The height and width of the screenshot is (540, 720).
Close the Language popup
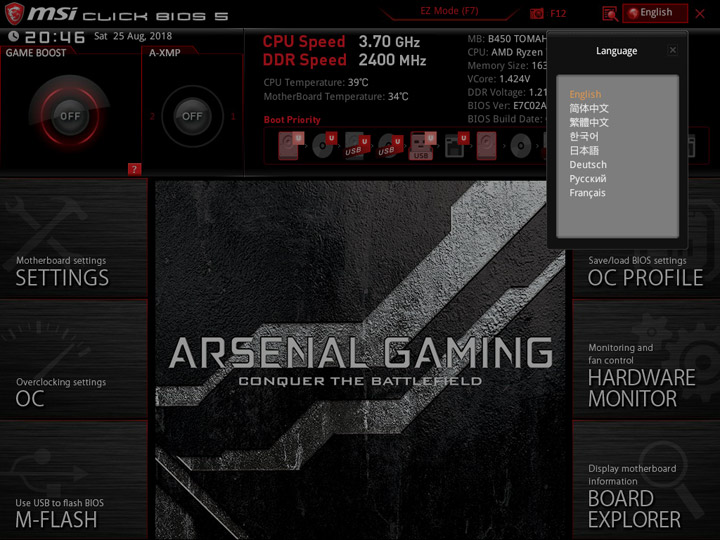coord(673,50)
